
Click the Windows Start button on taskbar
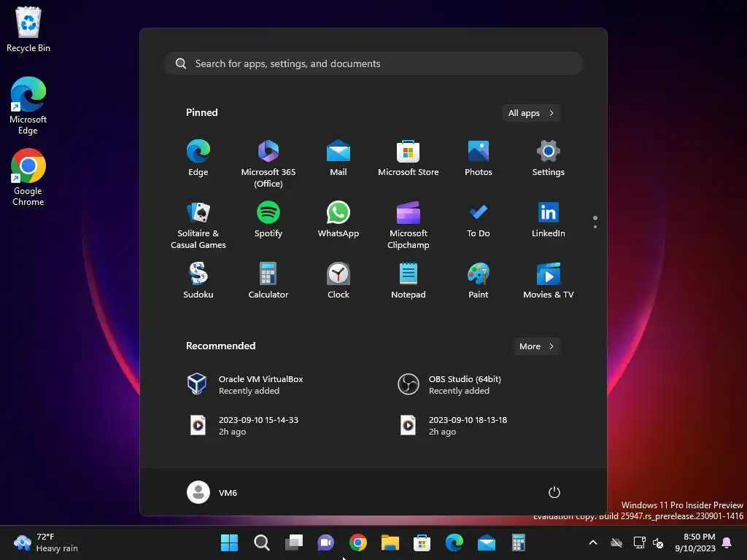coord(229,542)
